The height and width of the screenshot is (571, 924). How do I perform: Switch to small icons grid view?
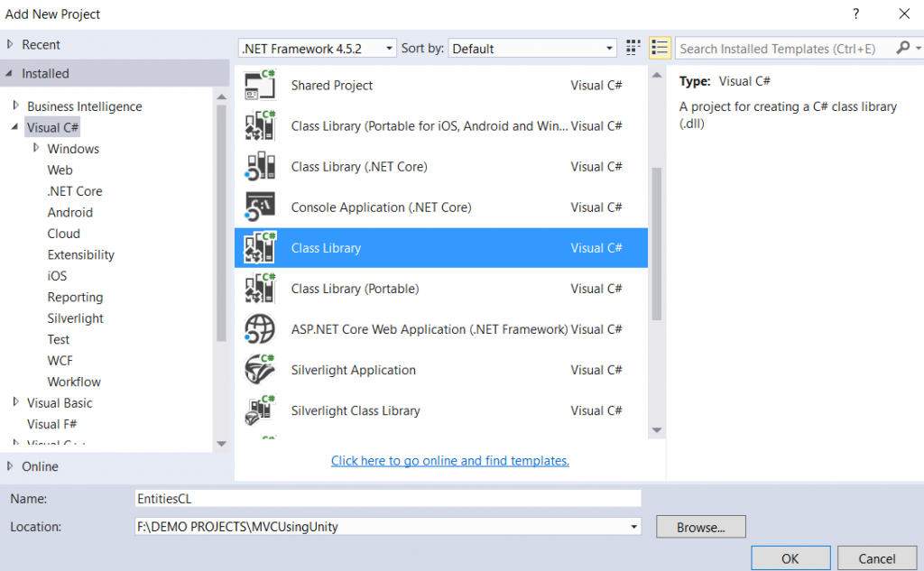[633, 48]
